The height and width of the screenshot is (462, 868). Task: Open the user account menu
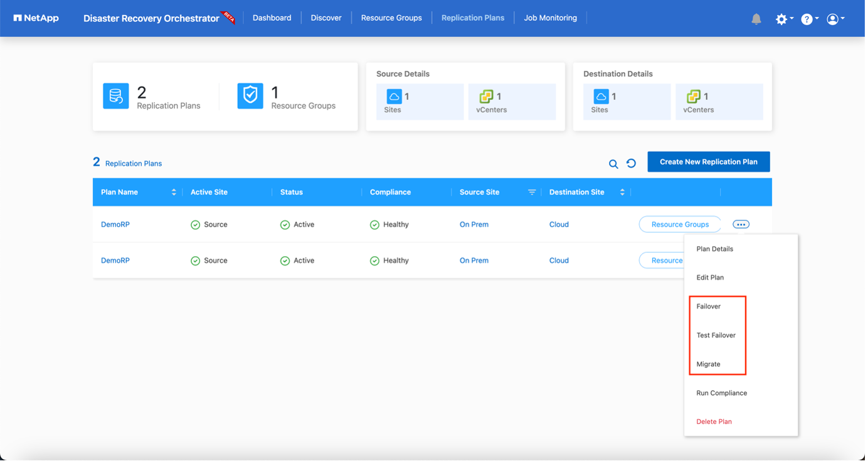833,19
